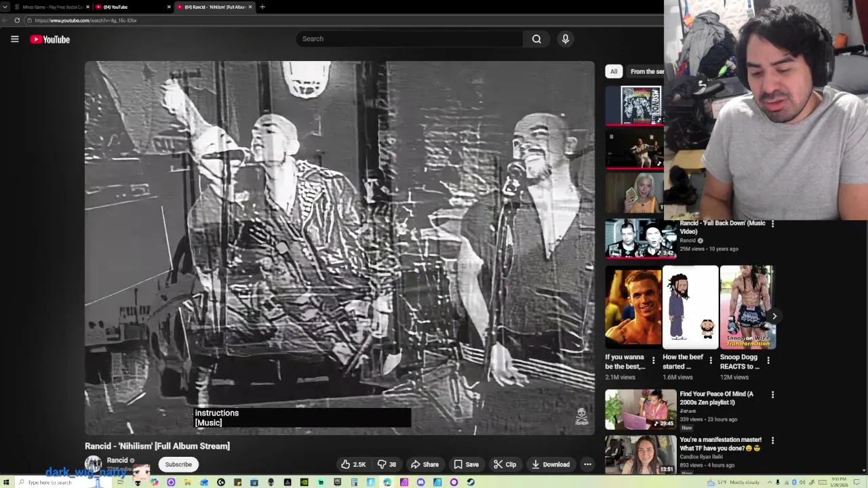Open 'Snoop Dogg REACTS' short
Screen dimensions: 868x488
tap(747, 307)
